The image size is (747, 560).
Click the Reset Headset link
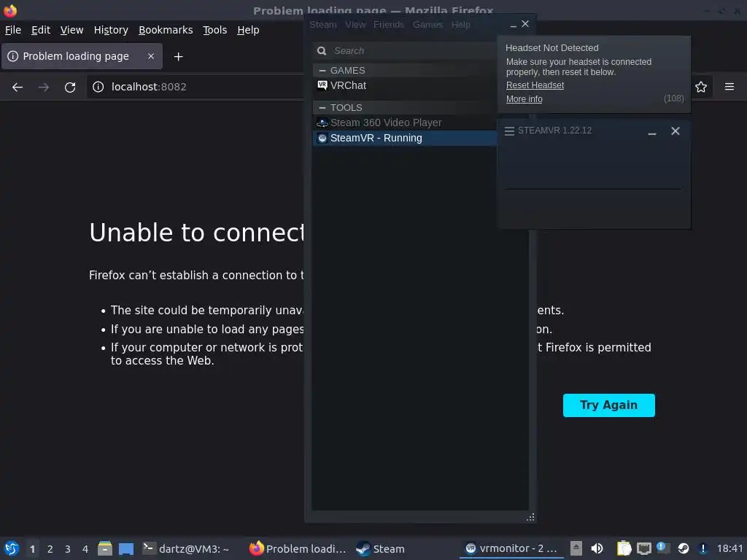click(535, 85)
